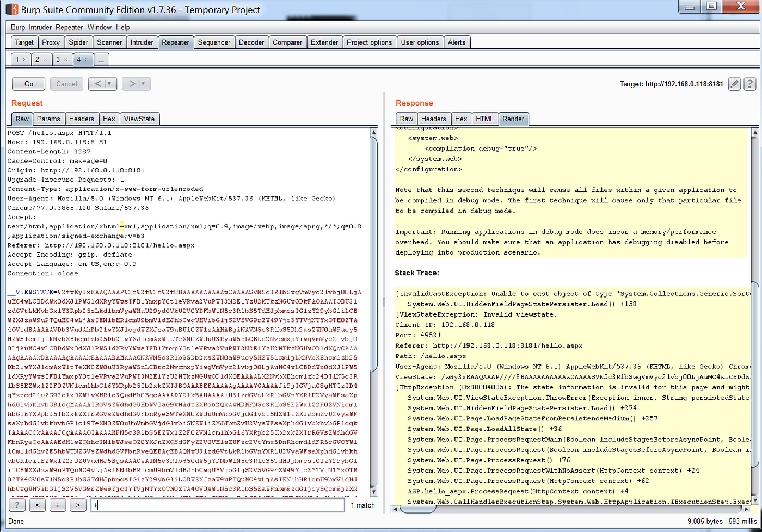The width and height of the screenshot is (762, 532).
Task: Switch to the Sequencer tool tab
Action: point(214,42)
